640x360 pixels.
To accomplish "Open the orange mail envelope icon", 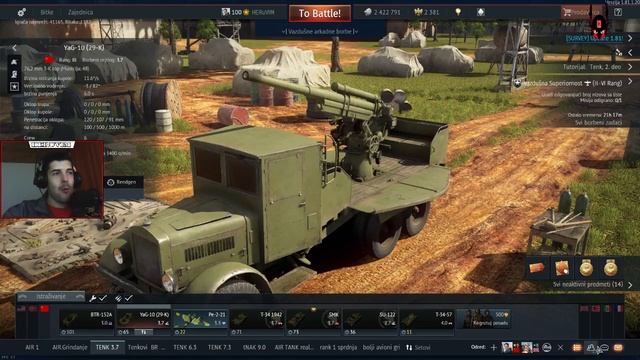I will pyautogui.click(x=618, y=347).
